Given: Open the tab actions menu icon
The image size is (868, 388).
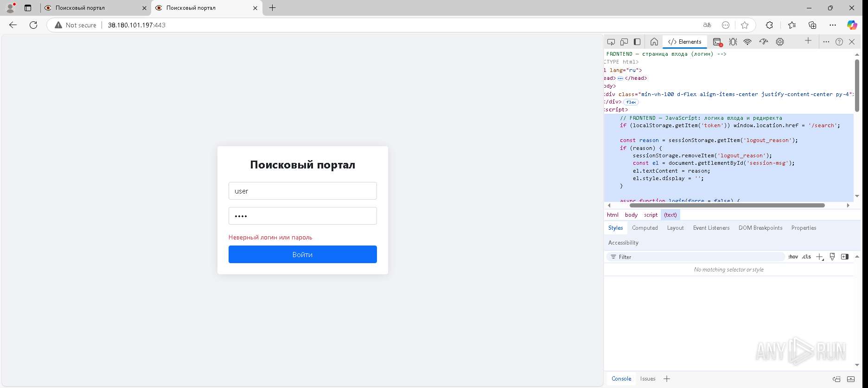Looking at the screenshot, I should (28, 8).
